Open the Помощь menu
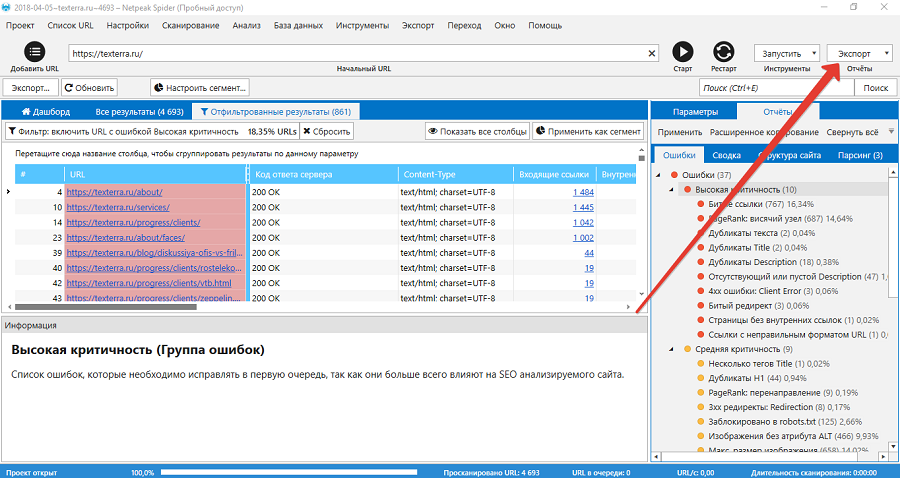 pyautogui.click(x=545, y=25)
